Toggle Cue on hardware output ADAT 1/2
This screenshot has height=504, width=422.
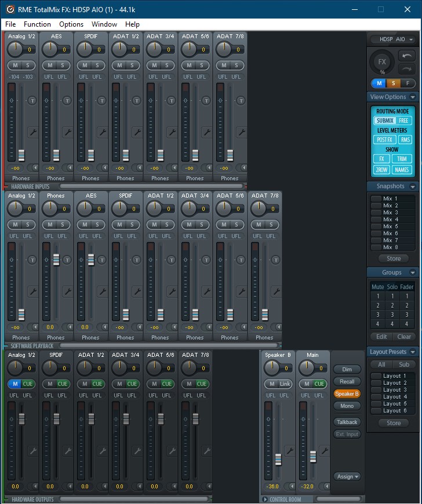pos(97,384)
